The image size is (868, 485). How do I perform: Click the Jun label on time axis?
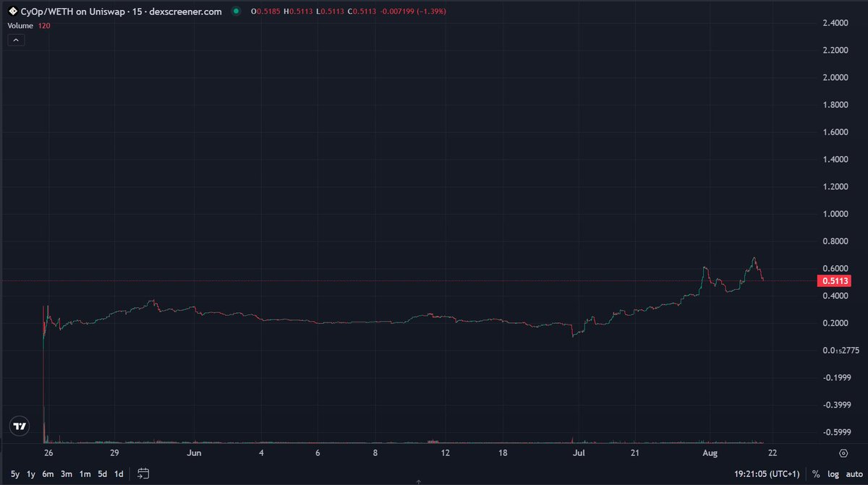tap(194, 453)
